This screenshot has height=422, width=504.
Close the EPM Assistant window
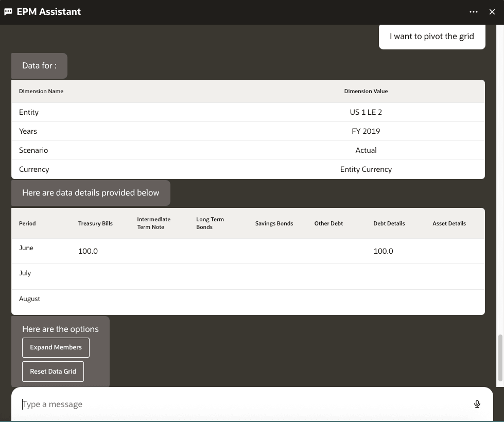click(492, 12)
